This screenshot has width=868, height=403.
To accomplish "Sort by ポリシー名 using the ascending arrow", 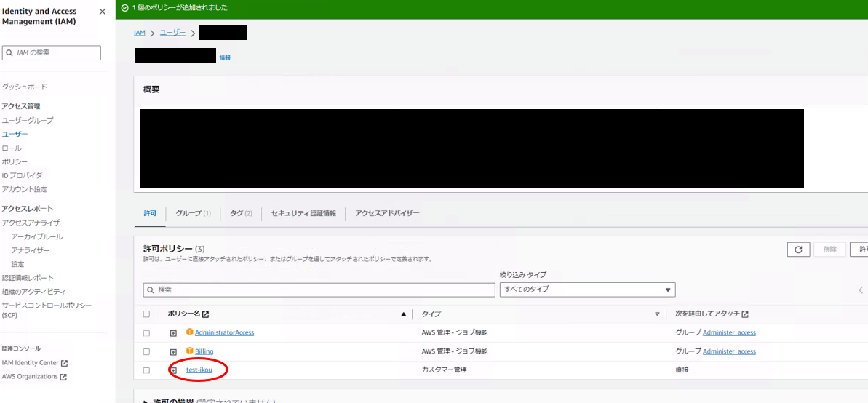I will pos(403,314).
